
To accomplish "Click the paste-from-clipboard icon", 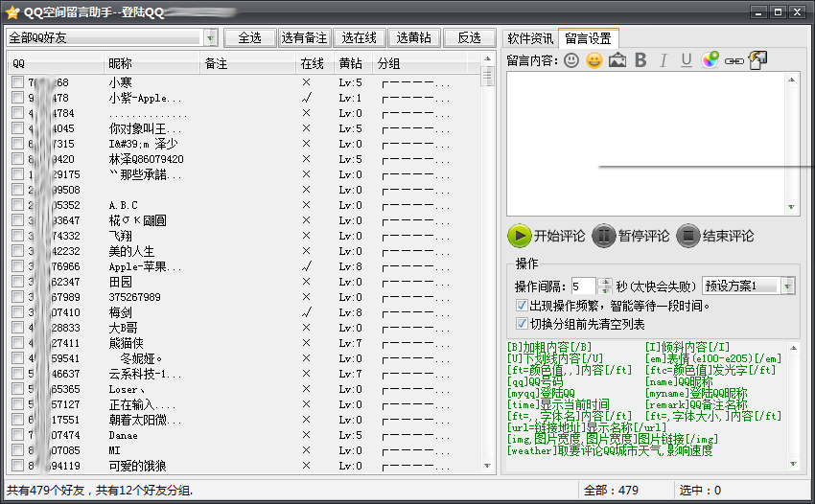I will pyautogui.click(x=757, y=60).
